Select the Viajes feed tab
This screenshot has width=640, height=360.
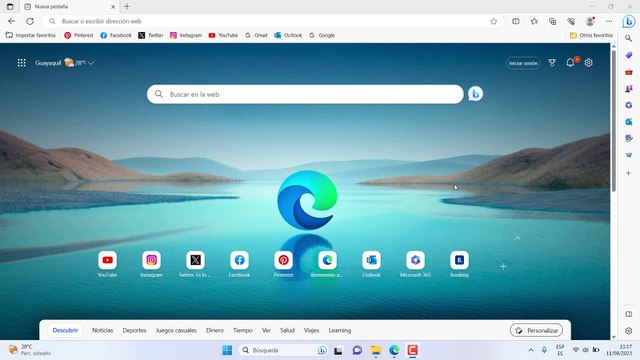point(311,330)
